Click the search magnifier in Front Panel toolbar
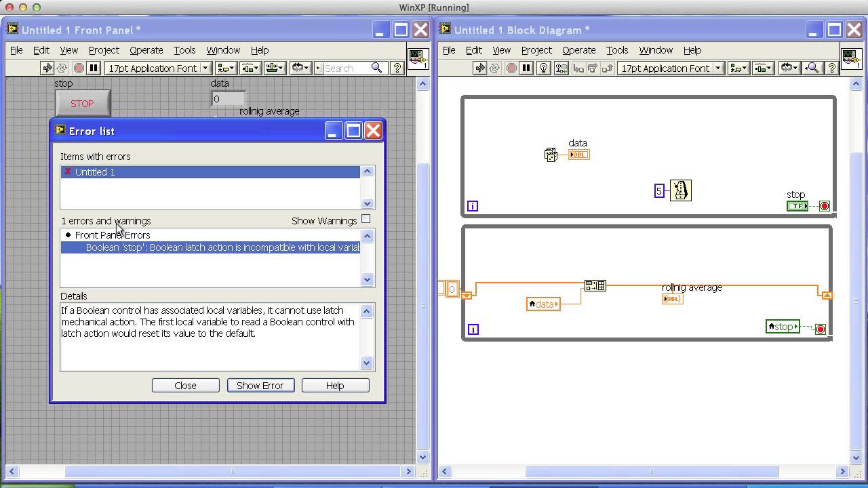This screenshot has height=488, width=868. (x=376, y=68)
